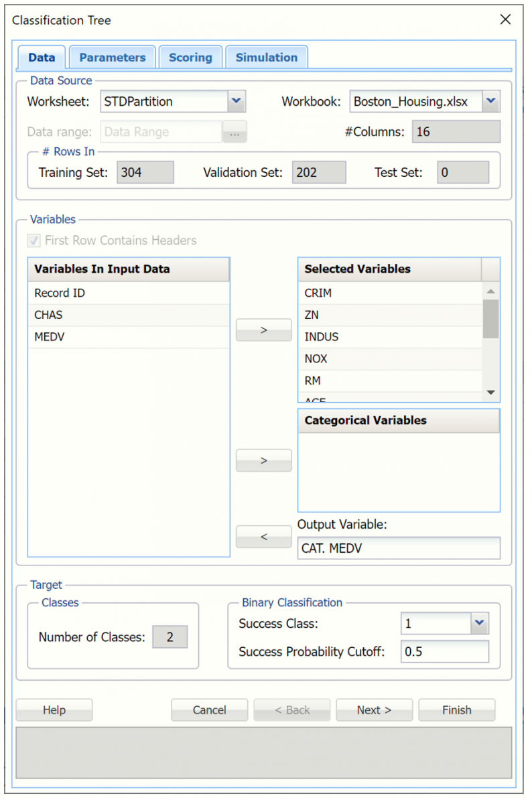The height and width of the screenshot is (804, 532).
Task: Click the Finish button
Action: (x=456, y=710)
